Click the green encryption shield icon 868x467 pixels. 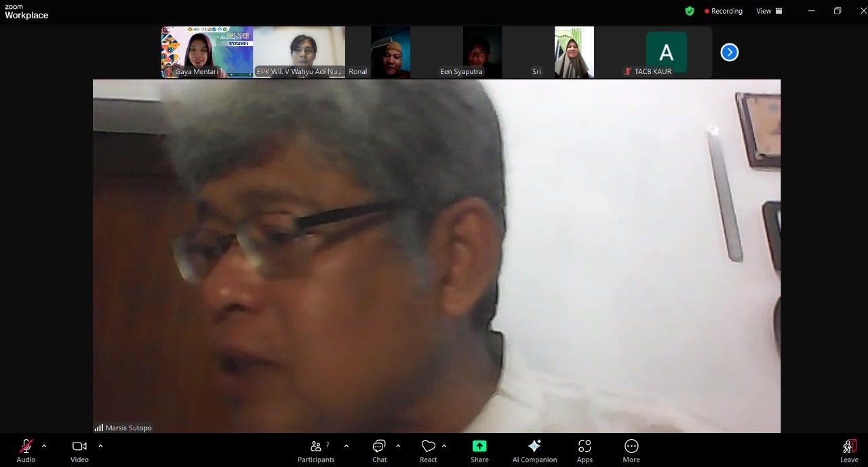click(690, 11)
